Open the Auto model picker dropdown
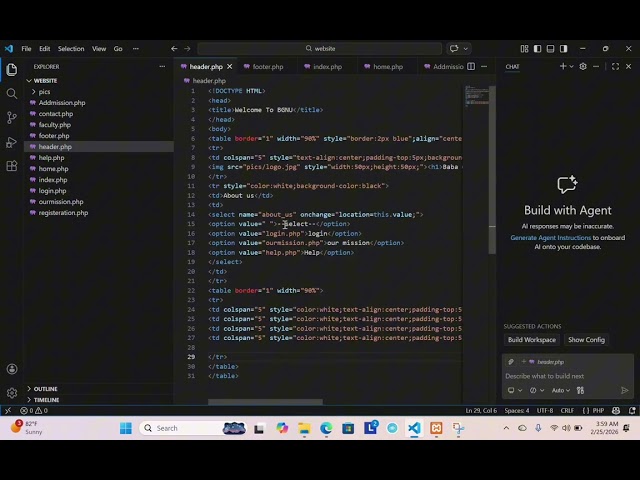640x480 pixels. click(x=561, y=391)
